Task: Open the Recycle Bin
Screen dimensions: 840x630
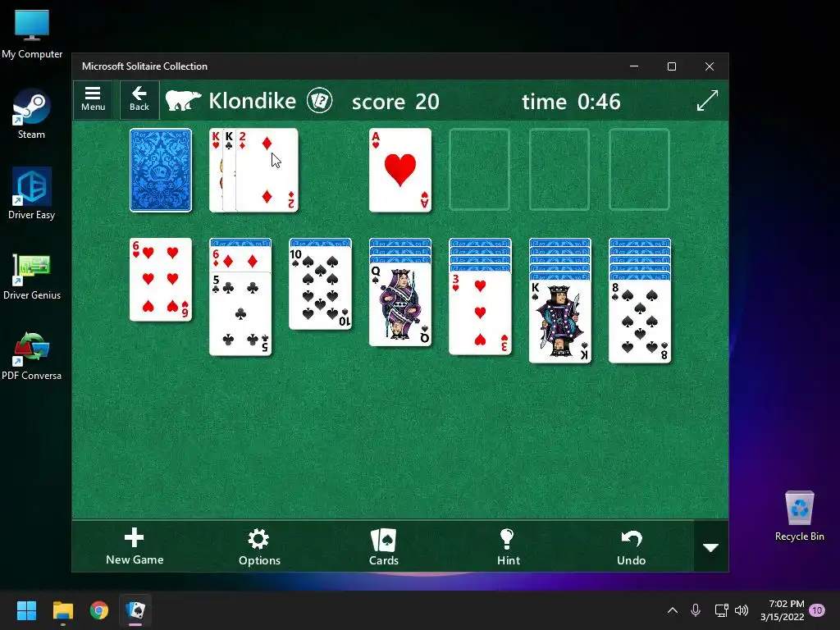Action: pyautogui.click(x=799, y=515)
